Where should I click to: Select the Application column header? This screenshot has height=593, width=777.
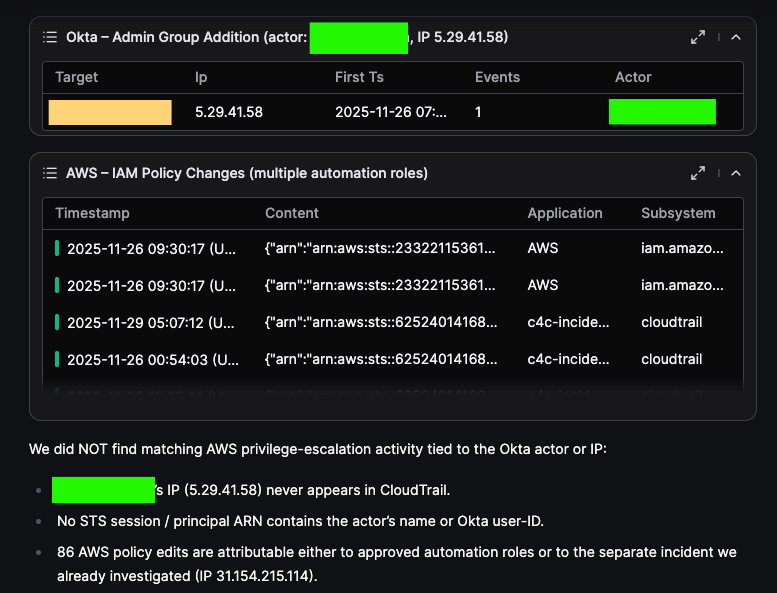point(565,213)
